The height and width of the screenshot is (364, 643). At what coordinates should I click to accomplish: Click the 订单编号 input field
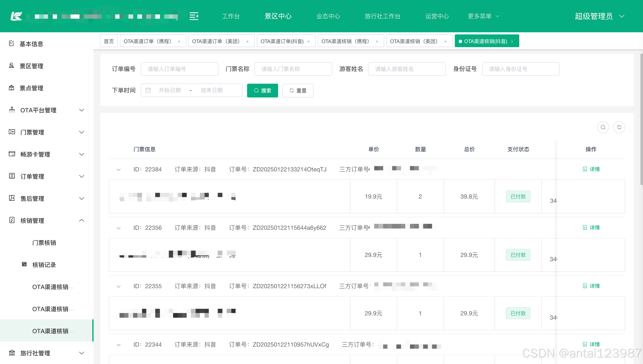[x=179, y=69]
